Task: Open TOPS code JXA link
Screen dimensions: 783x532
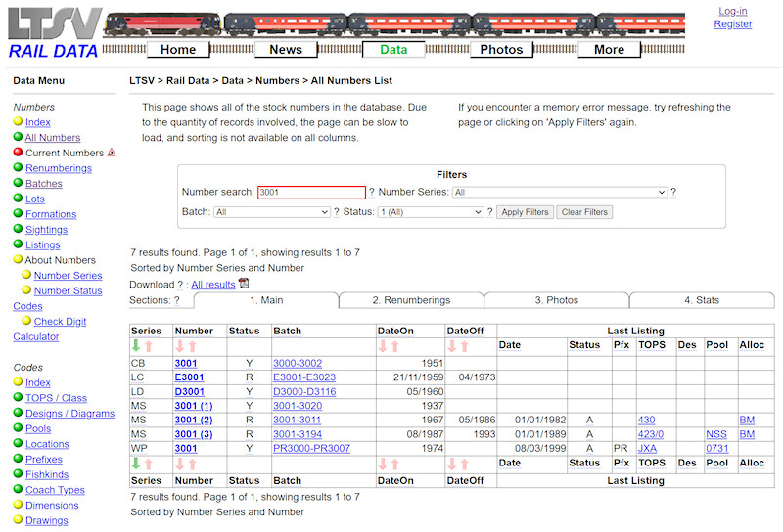Action: point(647,448)
